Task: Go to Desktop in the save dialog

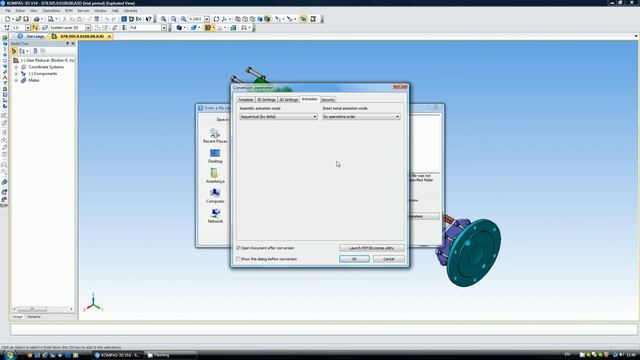Action: [215, 156]
